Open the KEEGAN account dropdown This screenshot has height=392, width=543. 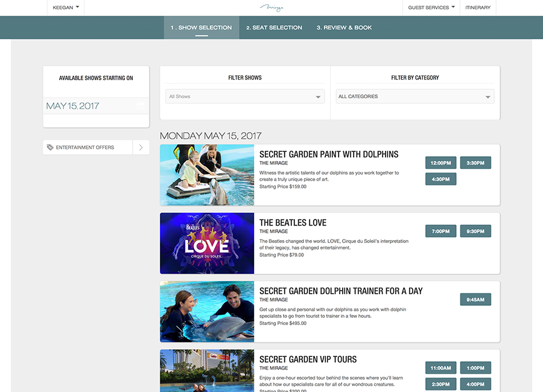coord(66,7)
